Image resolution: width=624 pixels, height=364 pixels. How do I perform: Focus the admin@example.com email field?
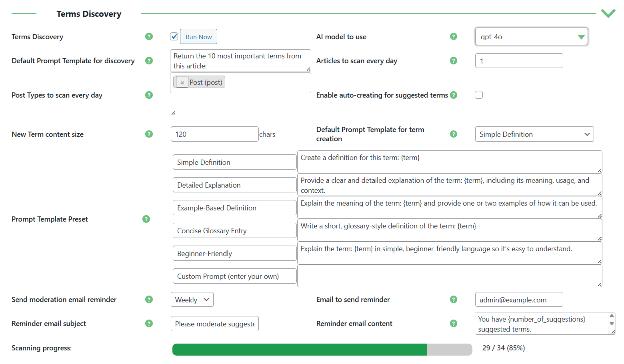coord(519,299)
